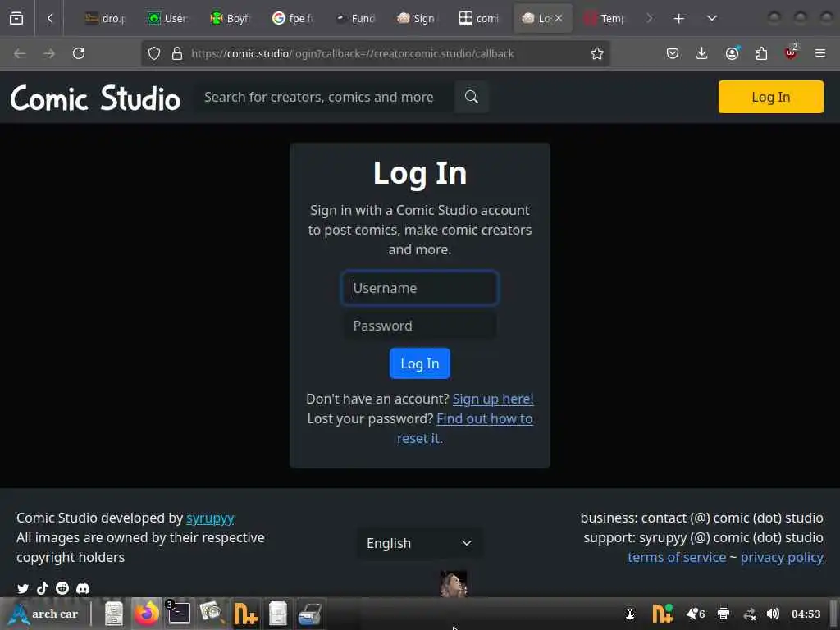Viewport: 840px width, 630px height.
Task: Submit the form with blue Log In button
Action: click(420, 363)
